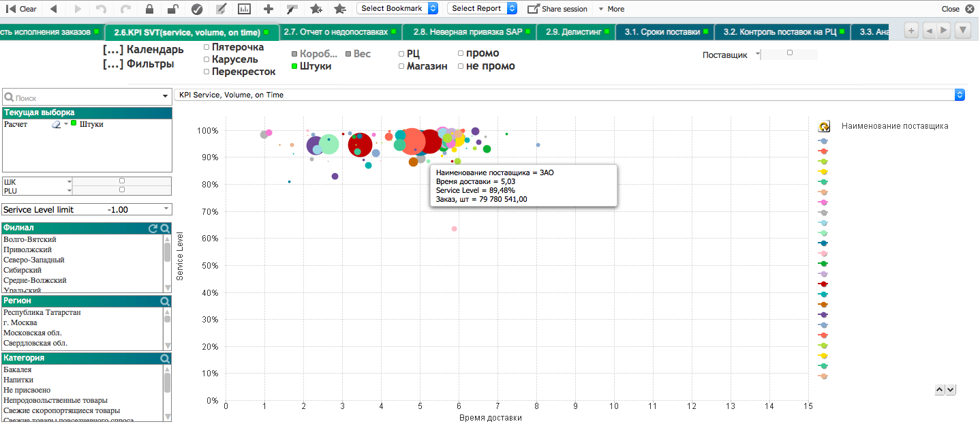Click the Clear selections button

click(x=22, y=9)
